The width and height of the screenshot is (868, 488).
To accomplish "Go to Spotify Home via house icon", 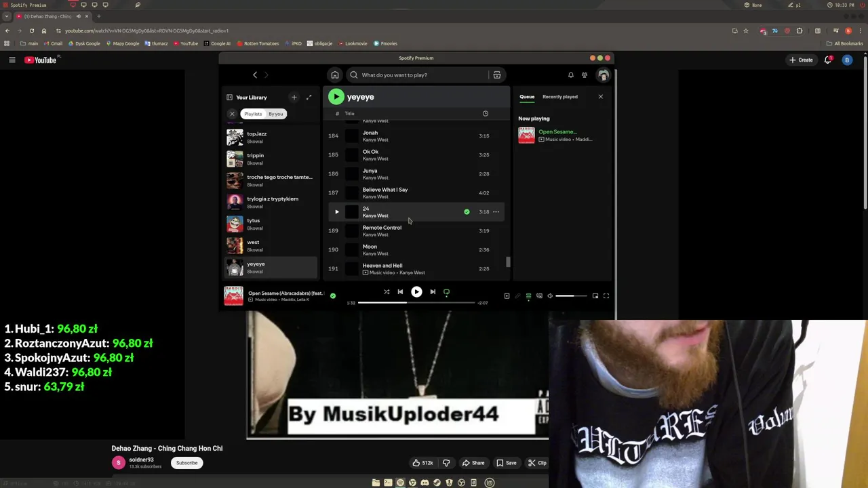I will (334, 75).
